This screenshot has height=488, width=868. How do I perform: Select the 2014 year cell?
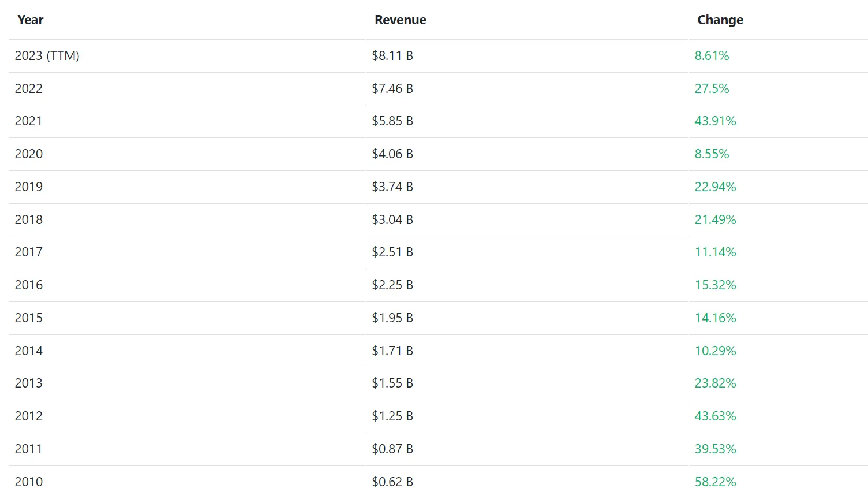click(29, 351)
